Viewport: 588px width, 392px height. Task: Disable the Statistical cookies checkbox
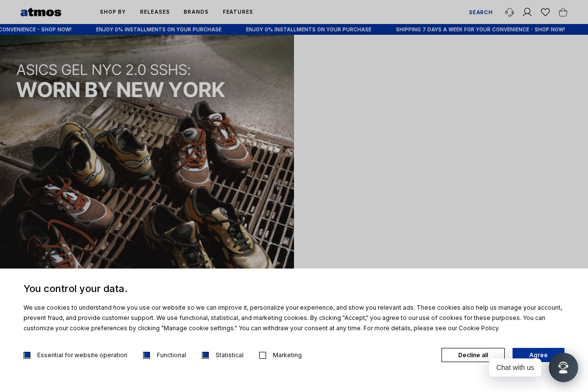(205, 355)
